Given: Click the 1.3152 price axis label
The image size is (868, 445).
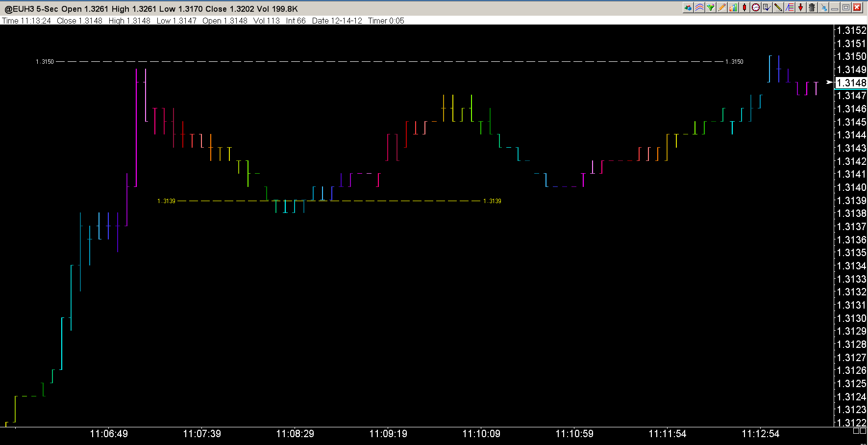Looking at the screenshot, I should pos(851,30).
